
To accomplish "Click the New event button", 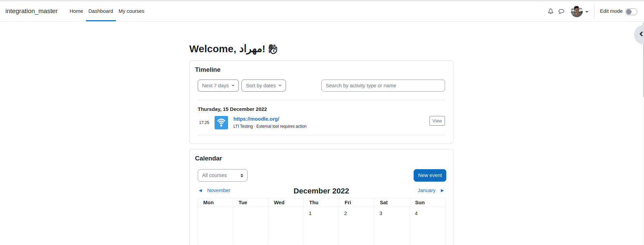I will click(430, 175).
